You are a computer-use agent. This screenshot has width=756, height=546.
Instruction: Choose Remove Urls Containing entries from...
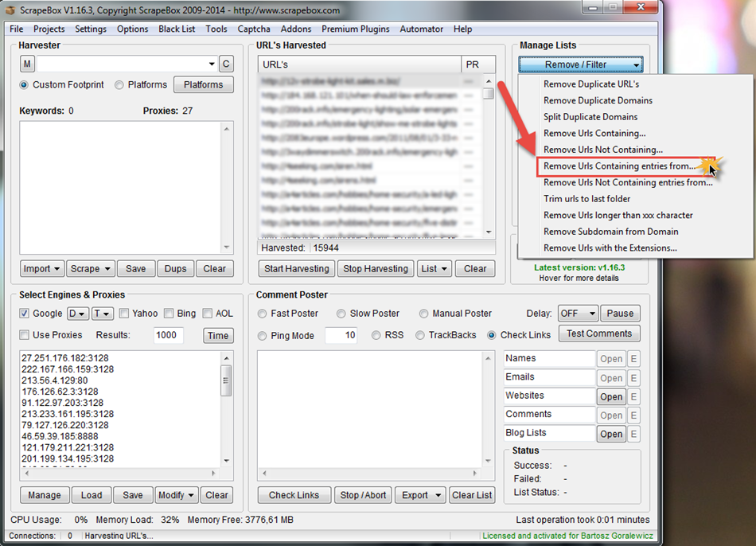tap(620, 166)
